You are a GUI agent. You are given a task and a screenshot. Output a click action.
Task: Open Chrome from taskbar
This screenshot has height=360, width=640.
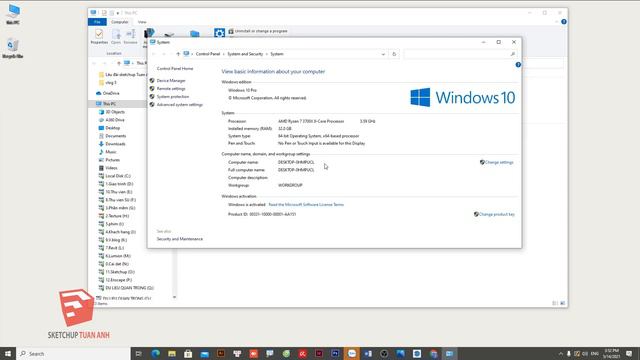click(433, 353)
